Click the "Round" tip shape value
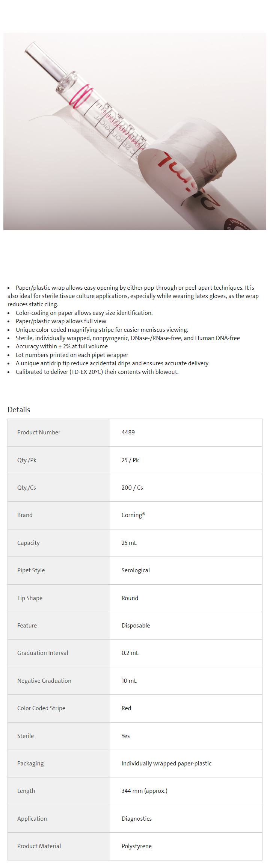270x868 pixels. click(130, 598)
